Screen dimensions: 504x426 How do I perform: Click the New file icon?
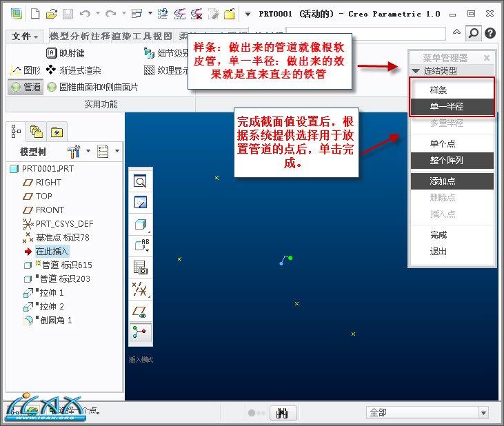coord(35,14)
